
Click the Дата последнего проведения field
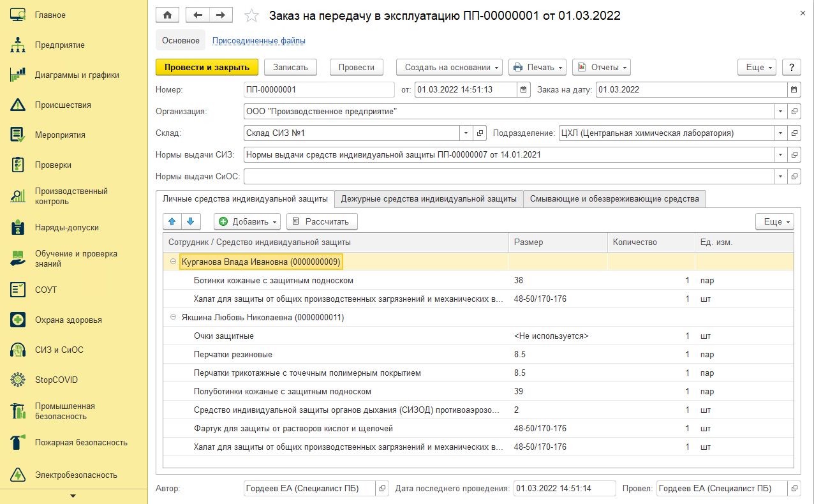coord(565,489)
